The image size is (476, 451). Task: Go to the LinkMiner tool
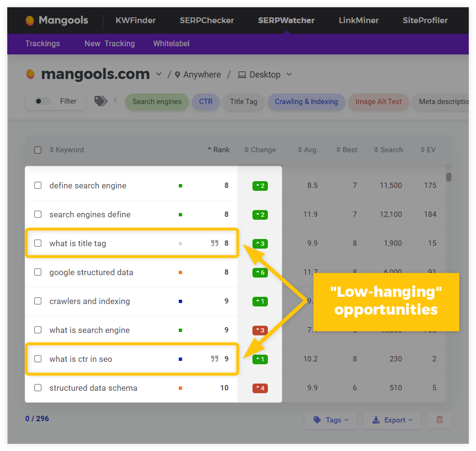[x=359, y=20]
